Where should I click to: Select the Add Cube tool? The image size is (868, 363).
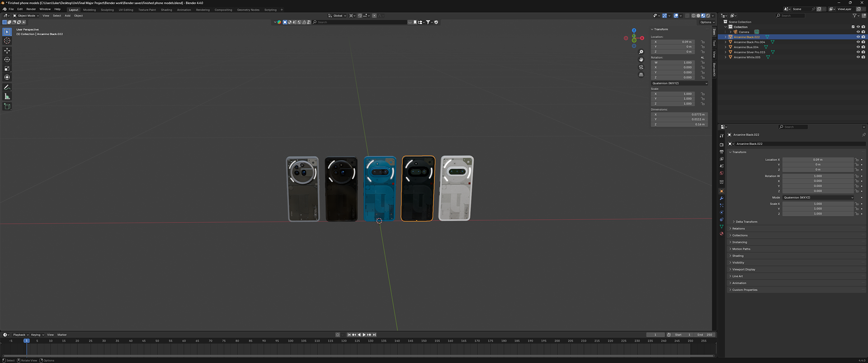pyautogui.click(x=7, y=106)
